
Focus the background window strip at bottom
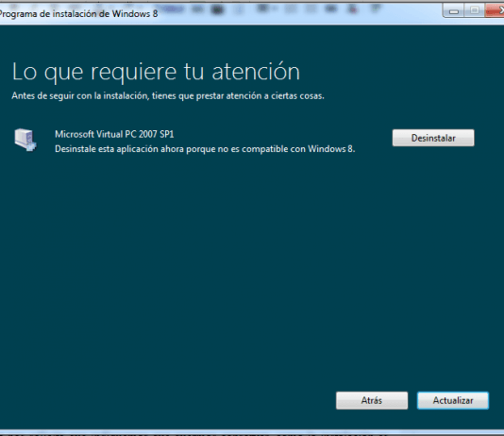pos(252,434)
